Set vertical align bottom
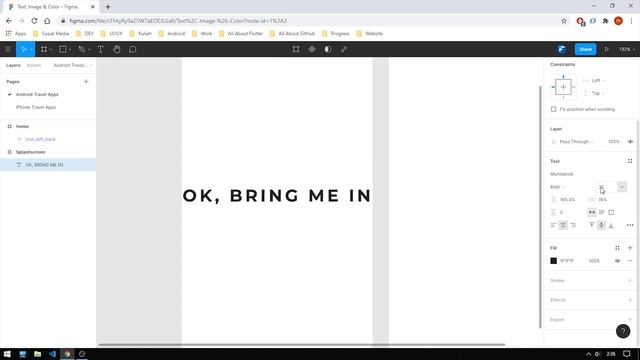 coord(611,225)
